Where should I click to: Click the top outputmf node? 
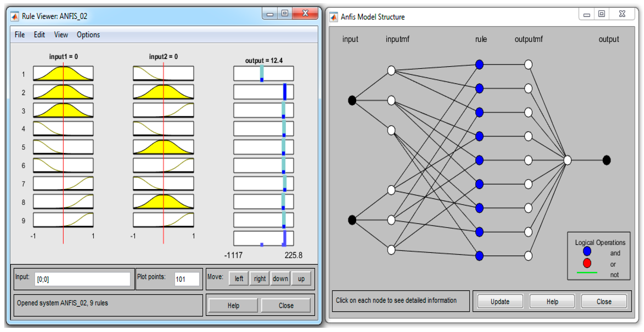[528, 64]
